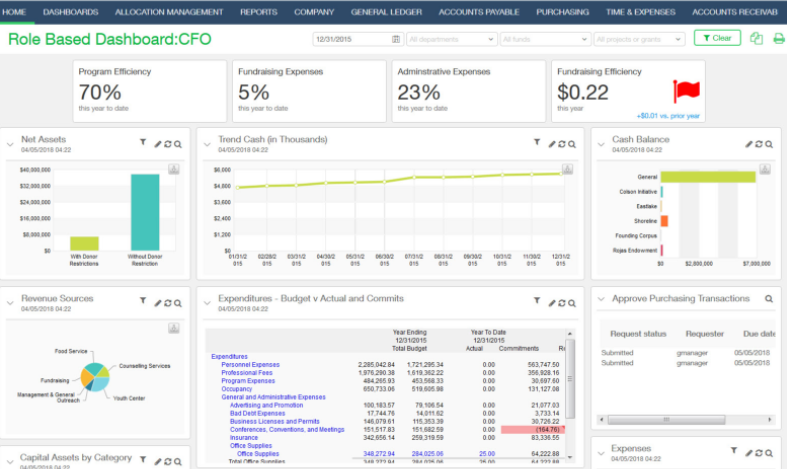This screenshot has height=469, width=787.
Task: Refresh the Trend Cash widget
Action: (562, 144)
